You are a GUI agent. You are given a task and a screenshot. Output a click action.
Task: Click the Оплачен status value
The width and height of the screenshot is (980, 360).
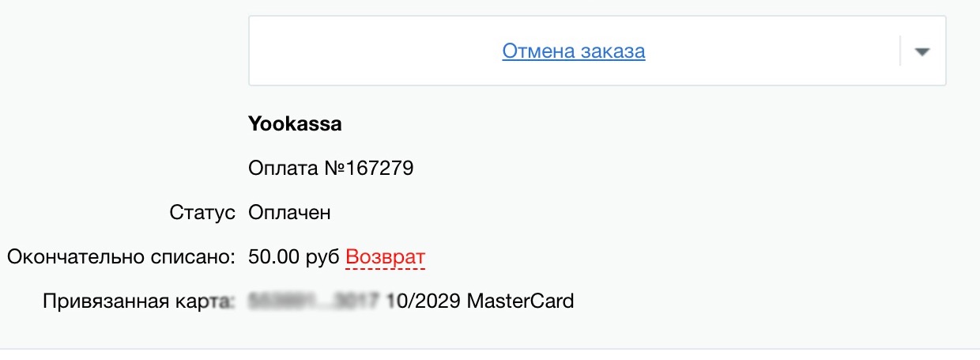click(x=289, y=213)
